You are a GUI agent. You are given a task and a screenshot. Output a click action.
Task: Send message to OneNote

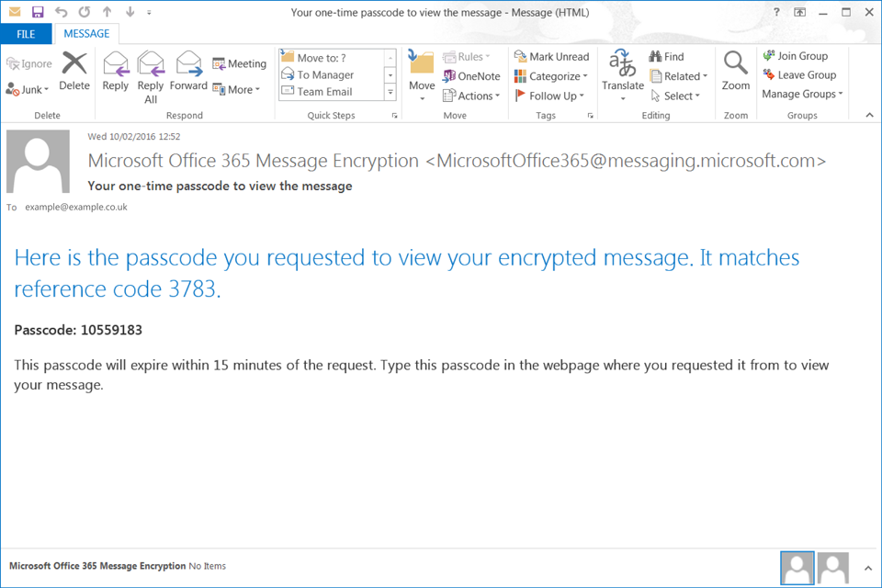point(471,76)
